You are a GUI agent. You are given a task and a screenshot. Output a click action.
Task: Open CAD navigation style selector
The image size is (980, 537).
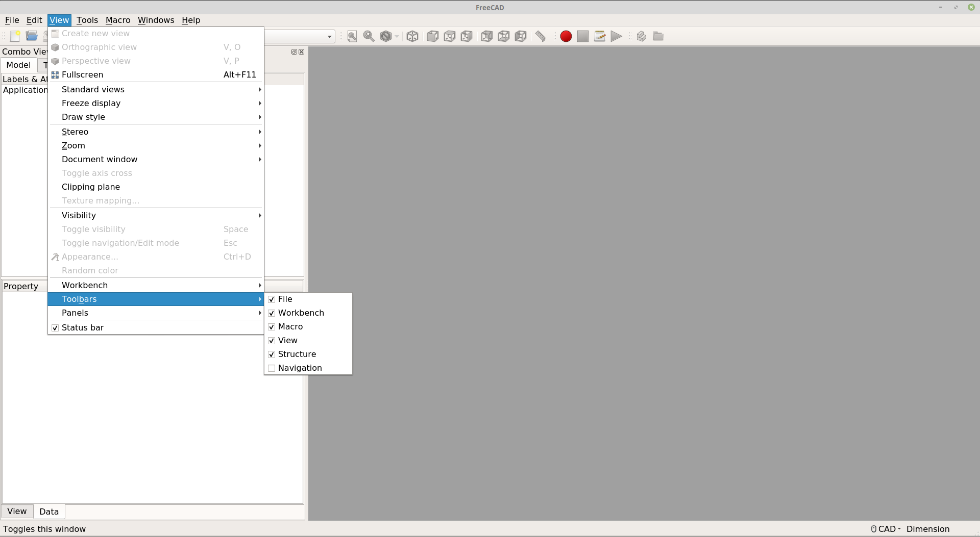[886, 529]
